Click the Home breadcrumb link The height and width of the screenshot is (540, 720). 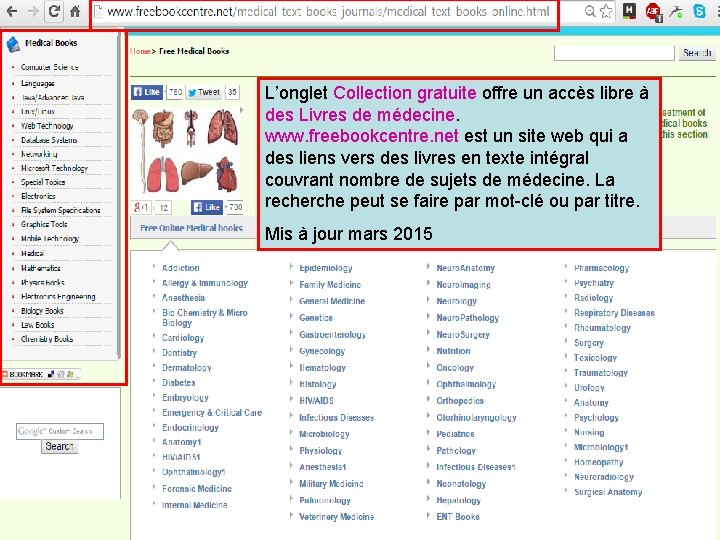[141, 51]
